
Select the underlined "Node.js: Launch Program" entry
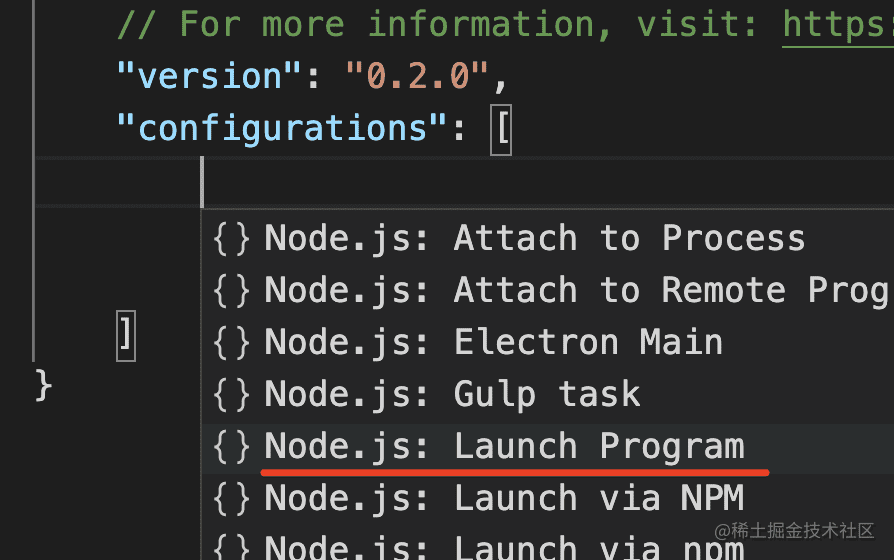coord(504,447)
